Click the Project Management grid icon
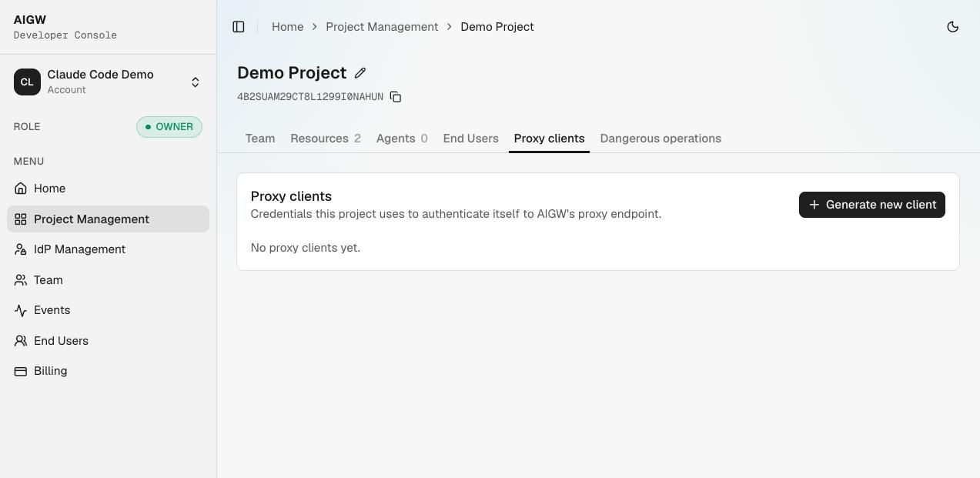Viewport: 980px width, 478px height. (21, 219)
